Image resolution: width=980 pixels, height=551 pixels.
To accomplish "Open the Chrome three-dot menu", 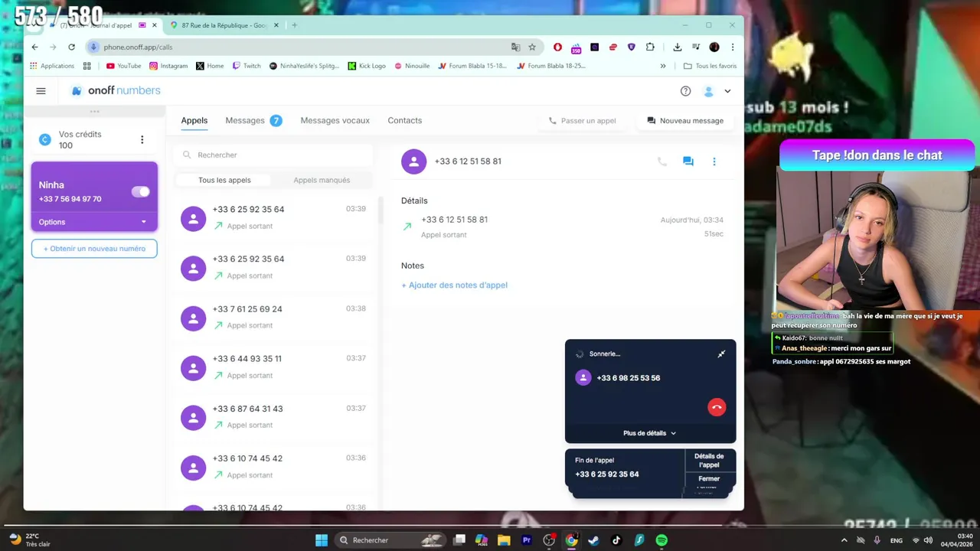I will tap(733, 47).
